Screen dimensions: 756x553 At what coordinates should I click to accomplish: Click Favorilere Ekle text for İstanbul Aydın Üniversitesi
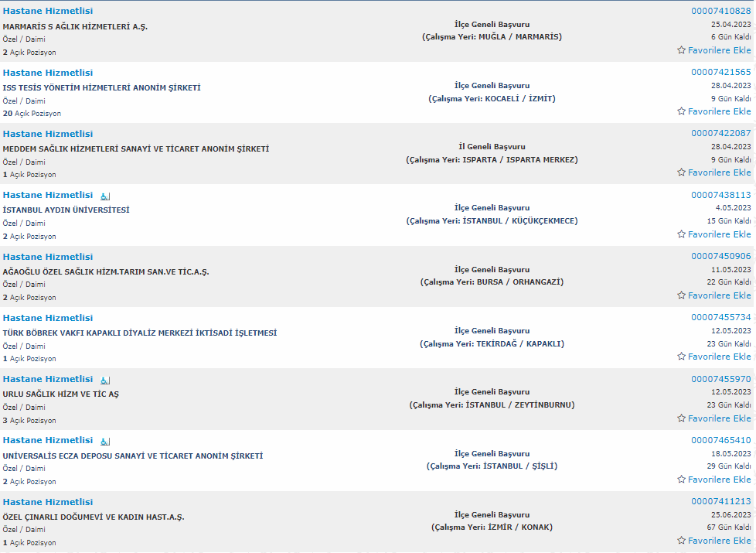pyautogui.click(x=719, y=234)
